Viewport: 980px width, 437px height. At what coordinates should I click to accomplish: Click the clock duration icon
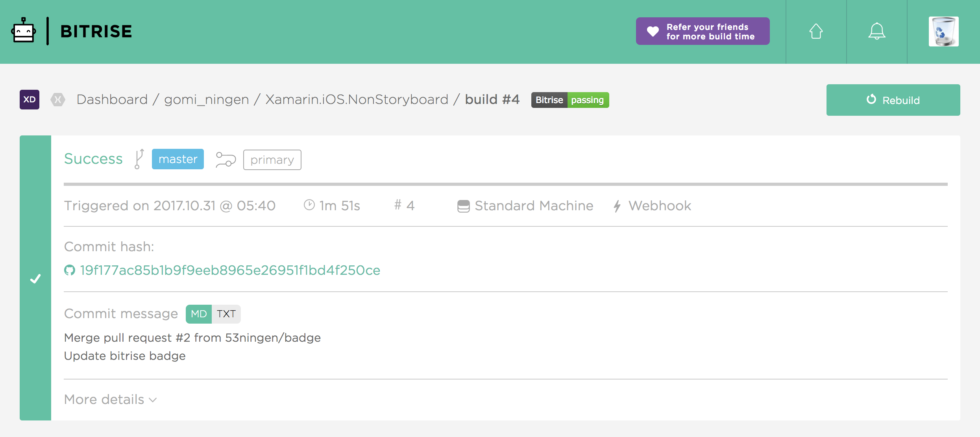coord(309,205)
